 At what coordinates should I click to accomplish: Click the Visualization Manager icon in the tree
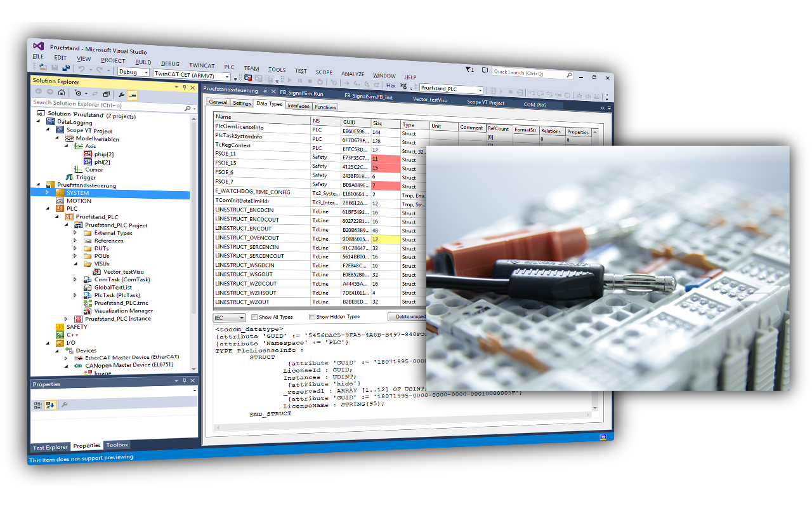pos(88,311)
